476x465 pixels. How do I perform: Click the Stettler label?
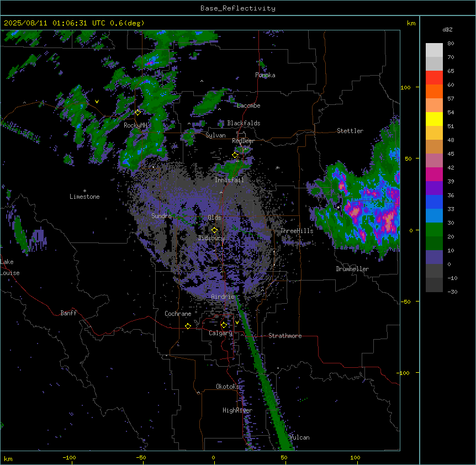point(350,131)
